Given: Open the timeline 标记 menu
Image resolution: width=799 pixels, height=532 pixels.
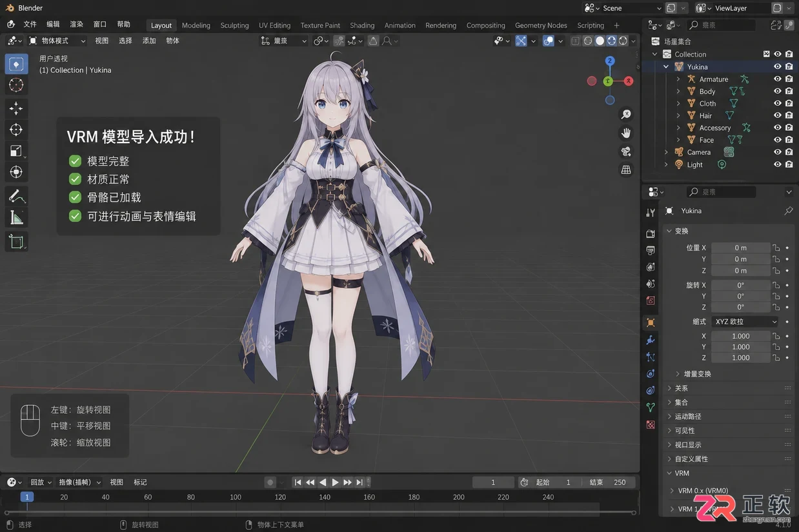Looking at the screenshot, I should 140,482.
